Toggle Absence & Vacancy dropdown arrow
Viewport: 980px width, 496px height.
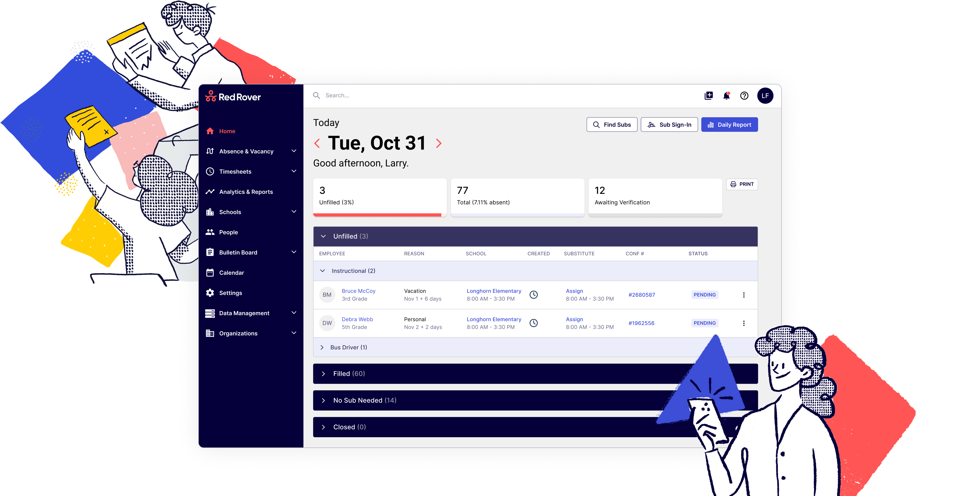[x=296, y=151]
